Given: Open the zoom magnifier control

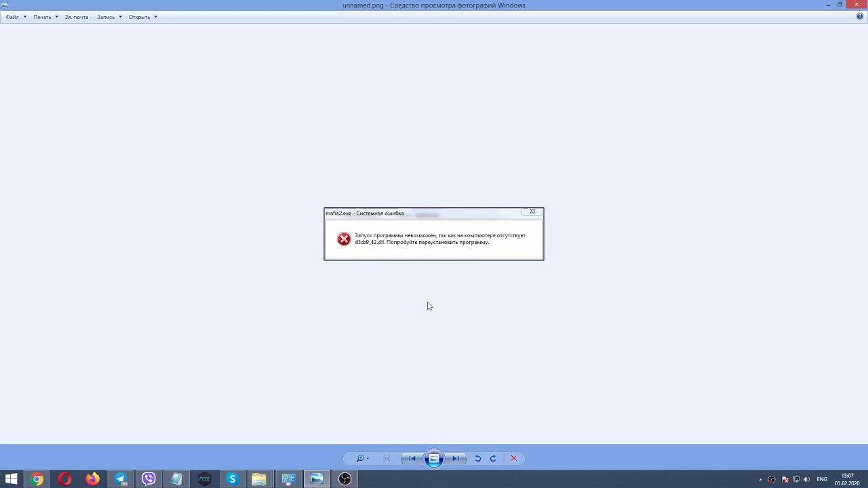Looking at the screenshot, I should click(x=363, y=459).
